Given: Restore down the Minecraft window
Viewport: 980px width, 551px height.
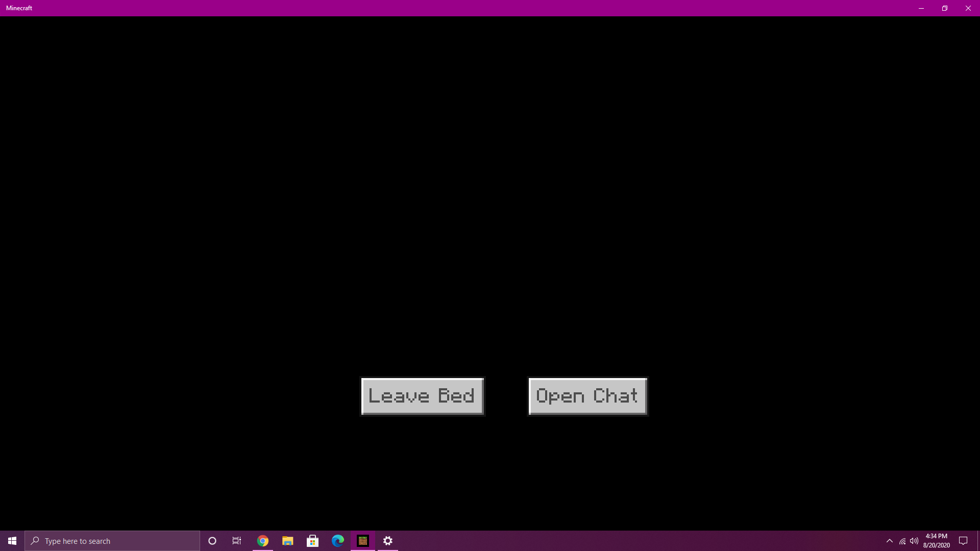Looking at the screenshot, I should tap(945, 8).
